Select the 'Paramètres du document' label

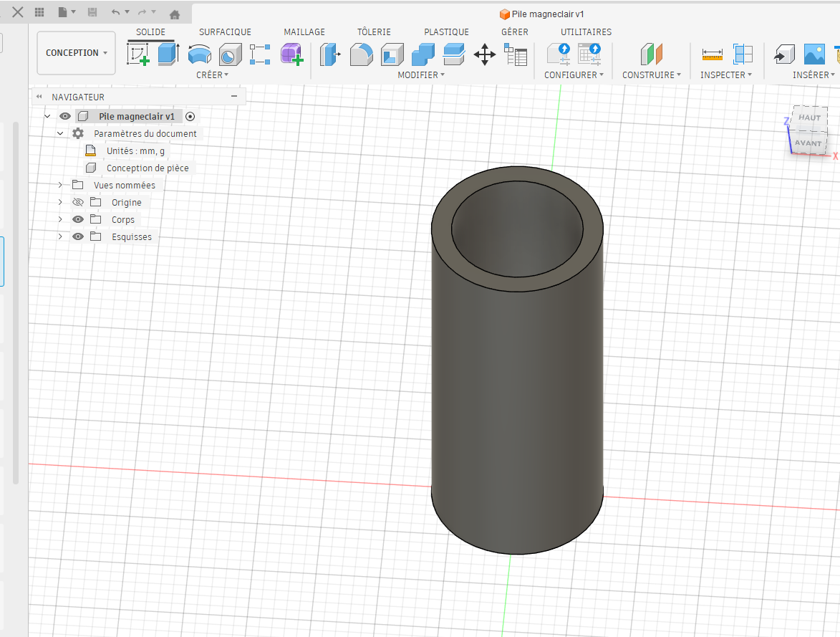pos(145,133)
